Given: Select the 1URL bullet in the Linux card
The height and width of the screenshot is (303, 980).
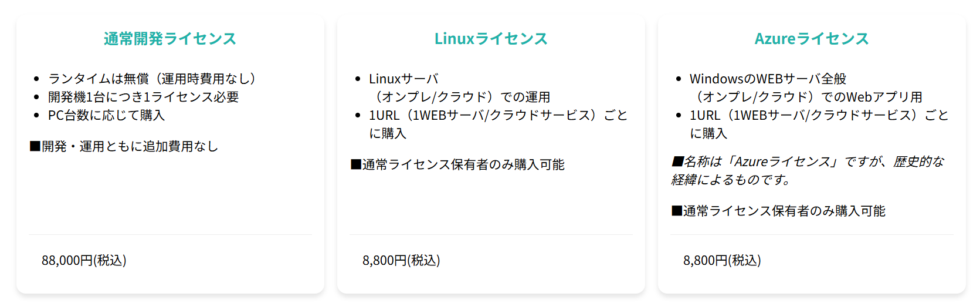Looking at the screenshot, I should [x=498, y=124].
